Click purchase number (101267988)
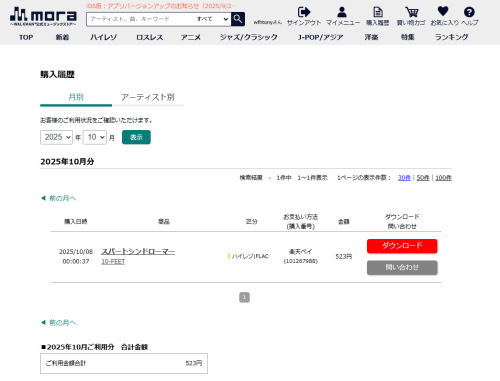Viewport: 500px width, 381px height. tap(301, 261)
